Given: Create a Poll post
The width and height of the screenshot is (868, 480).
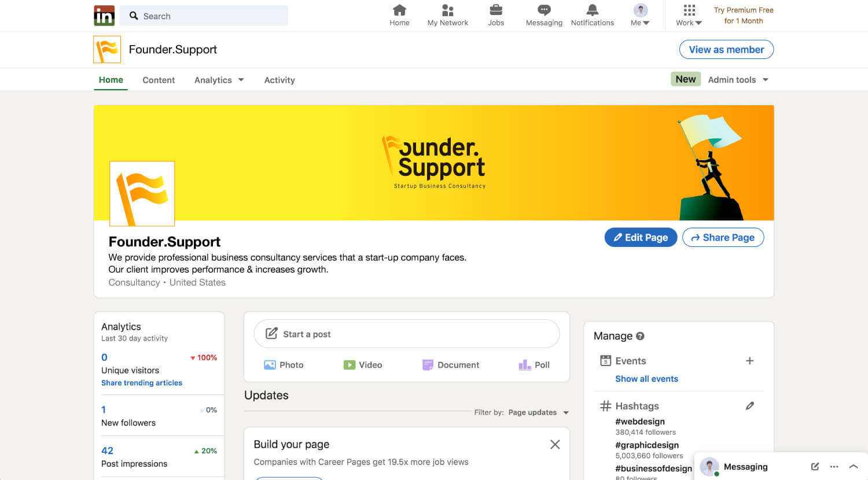Looking at the screenshot, I should point(534,365).
